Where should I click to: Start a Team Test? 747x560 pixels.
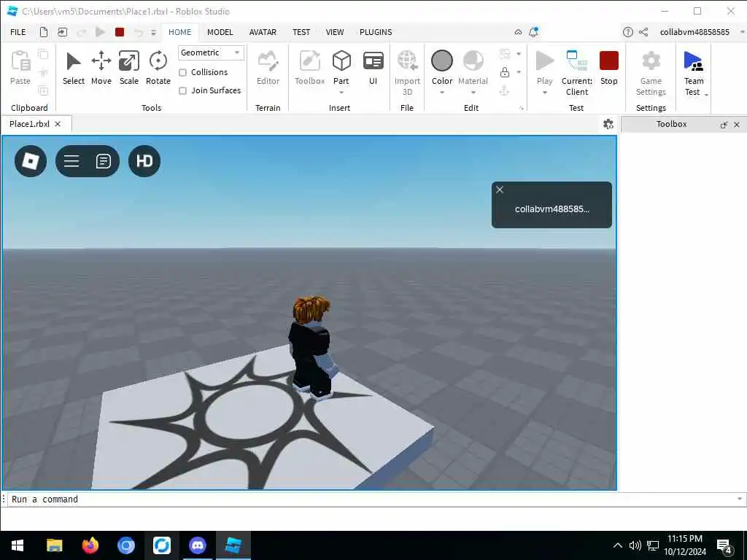click(x=693, y=73)
